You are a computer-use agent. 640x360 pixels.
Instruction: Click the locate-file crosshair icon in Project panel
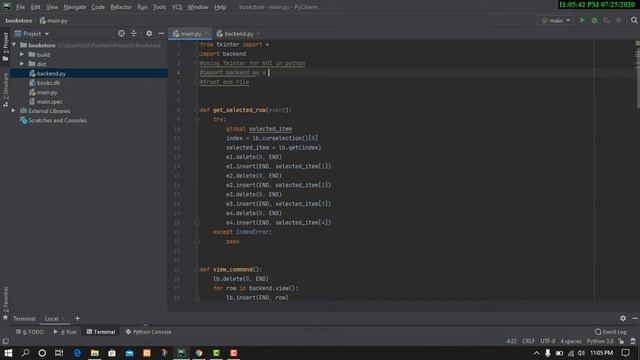(121, 33)
